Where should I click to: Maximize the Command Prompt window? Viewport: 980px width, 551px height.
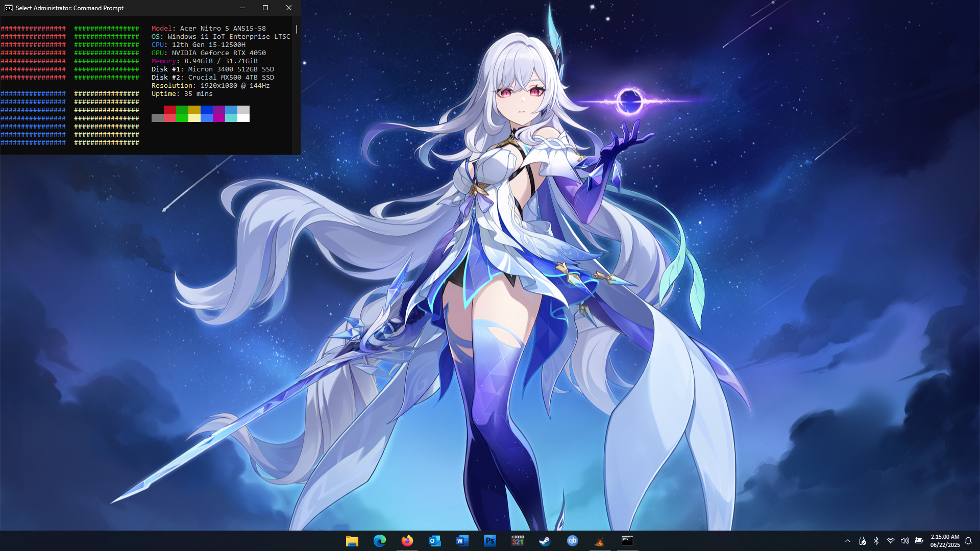[265, 8]
